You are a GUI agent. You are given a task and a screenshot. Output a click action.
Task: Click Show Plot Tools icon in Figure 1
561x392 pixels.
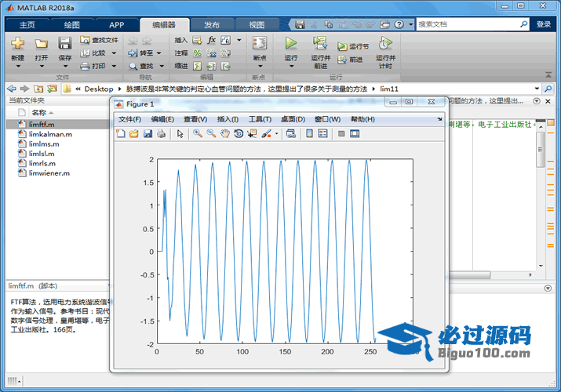[355, 133]
